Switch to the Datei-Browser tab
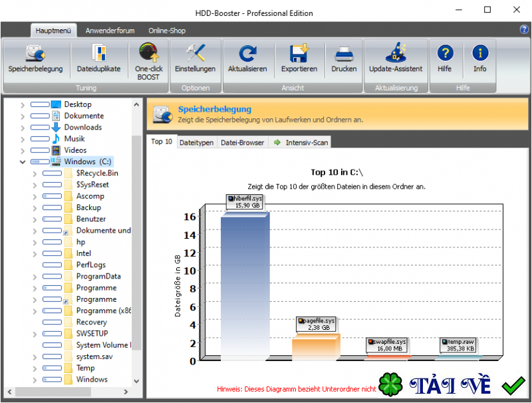532x403 pixels. point(242,142)
